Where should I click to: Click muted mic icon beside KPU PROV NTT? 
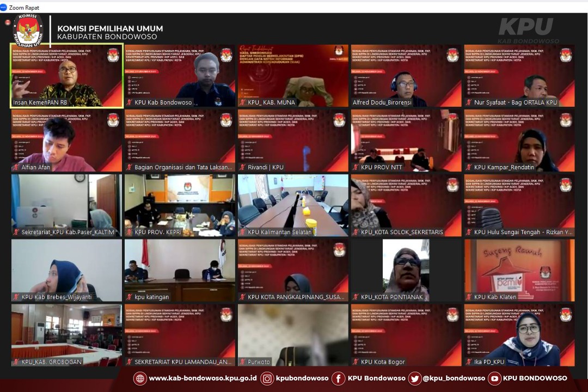coord(356,167)
